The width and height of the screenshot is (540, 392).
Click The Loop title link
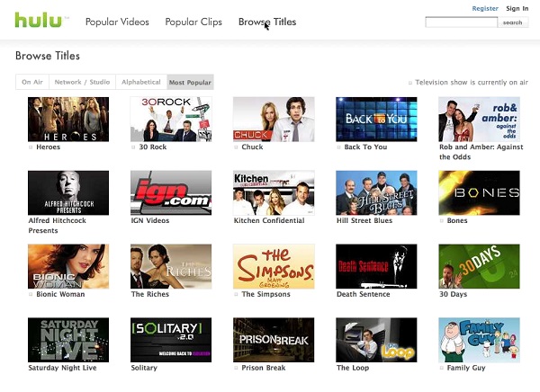pos(353,368)
